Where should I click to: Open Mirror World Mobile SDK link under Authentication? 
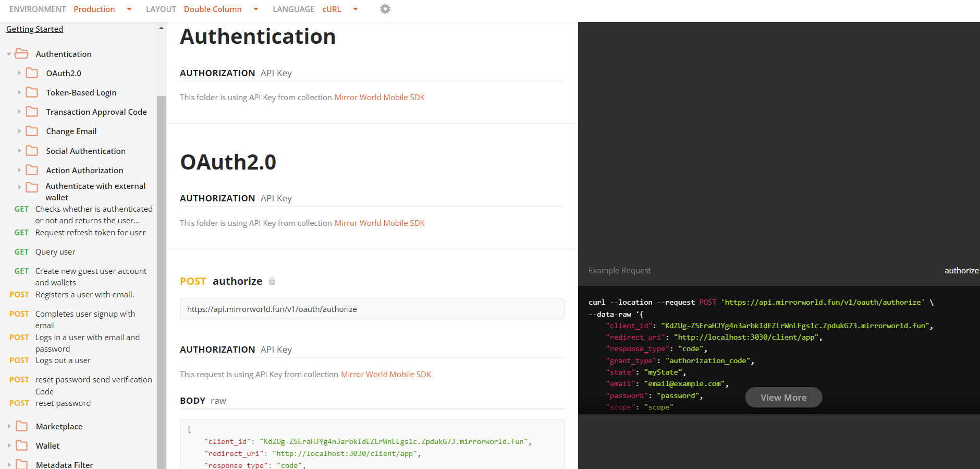(x=379, y=98)
